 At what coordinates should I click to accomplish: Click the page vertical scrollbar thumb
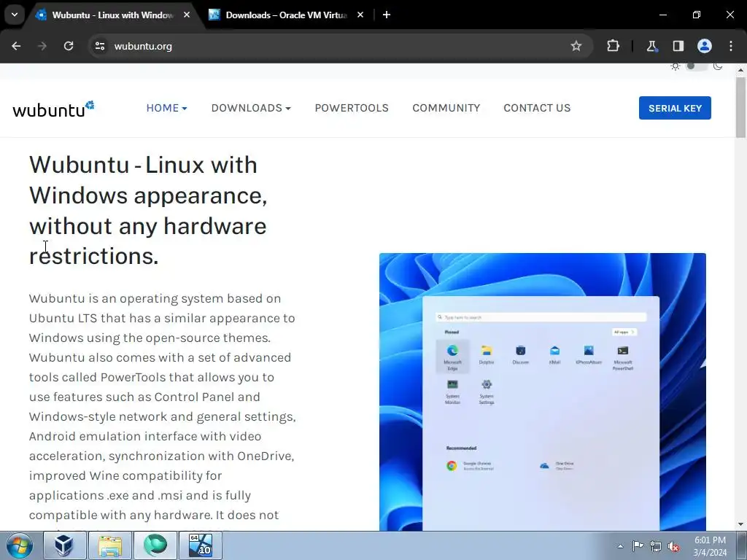click(x=741, y=108)
